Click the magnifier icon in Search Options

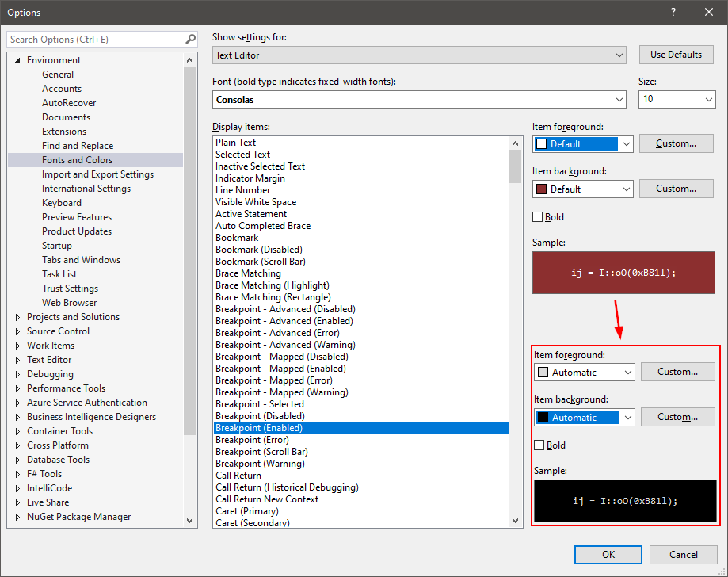point(190,40)
